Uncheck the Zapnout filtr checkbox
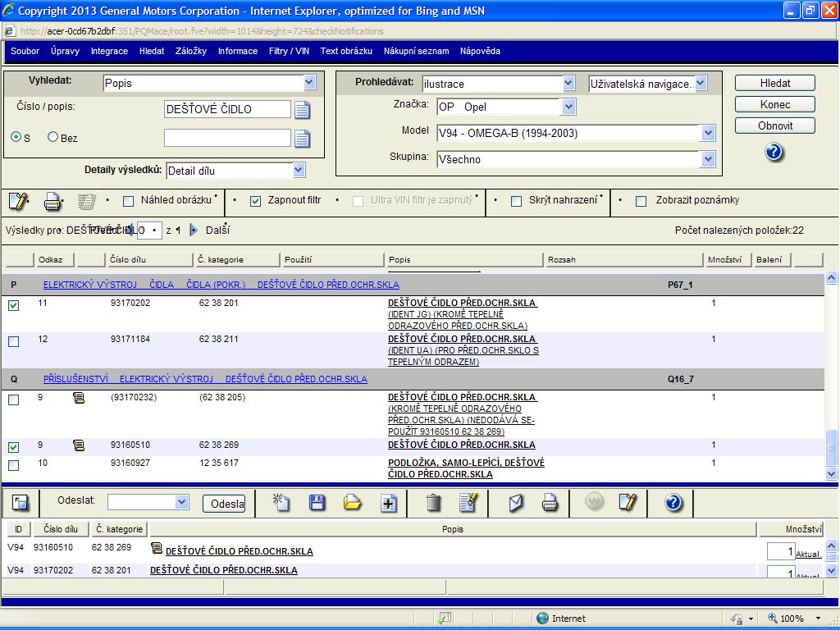The image size is (840, 630). tap(255, 201)
